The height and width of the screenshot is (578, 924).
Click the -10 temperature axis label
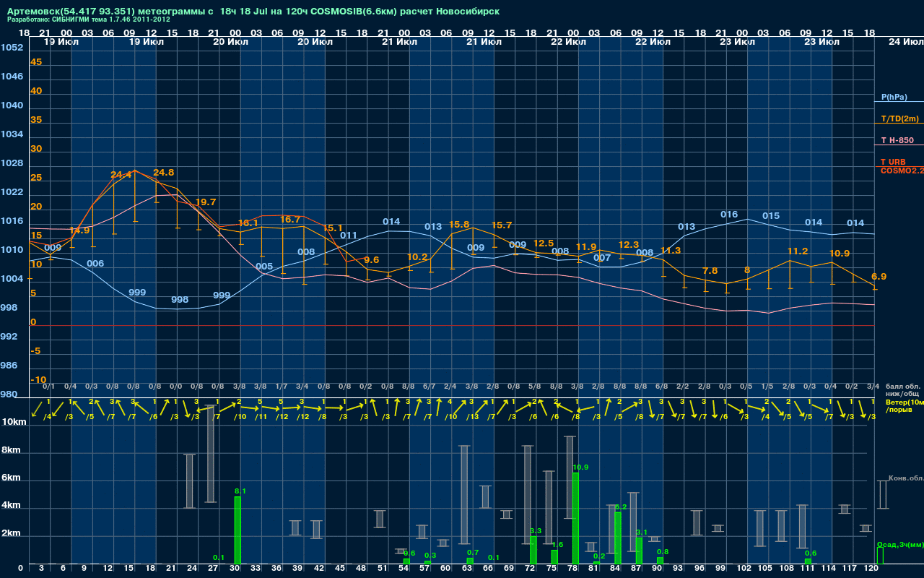pyautogui.click(x=38, y=380)
